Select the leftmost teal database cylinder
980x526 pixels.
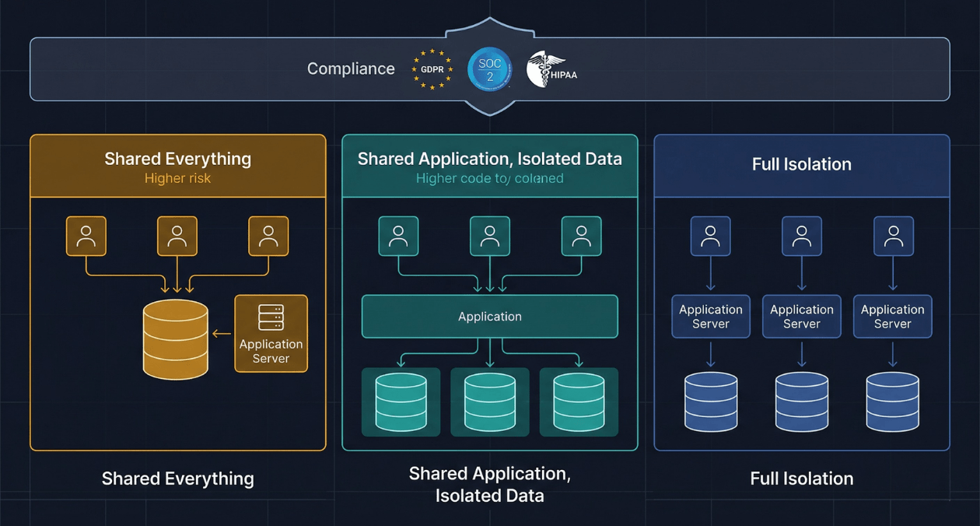click(x=401, y=402)
